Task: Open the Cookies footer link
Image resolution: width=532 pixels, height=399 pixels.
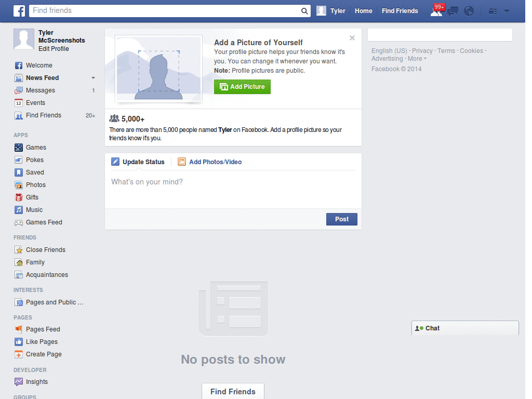Action: [x=471, y=51]
